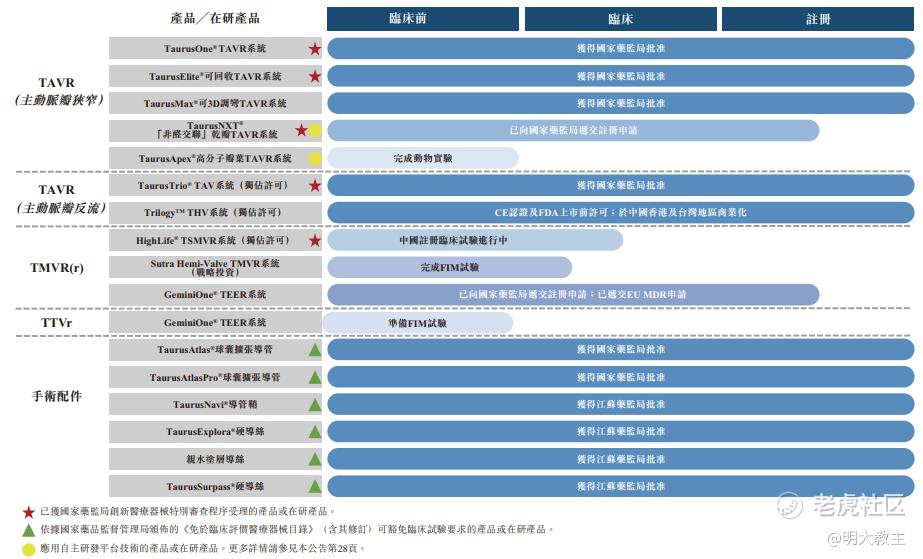Screen dimensions: 923x559
Task: Select the 臨床 column header
Action: [620, 19]
